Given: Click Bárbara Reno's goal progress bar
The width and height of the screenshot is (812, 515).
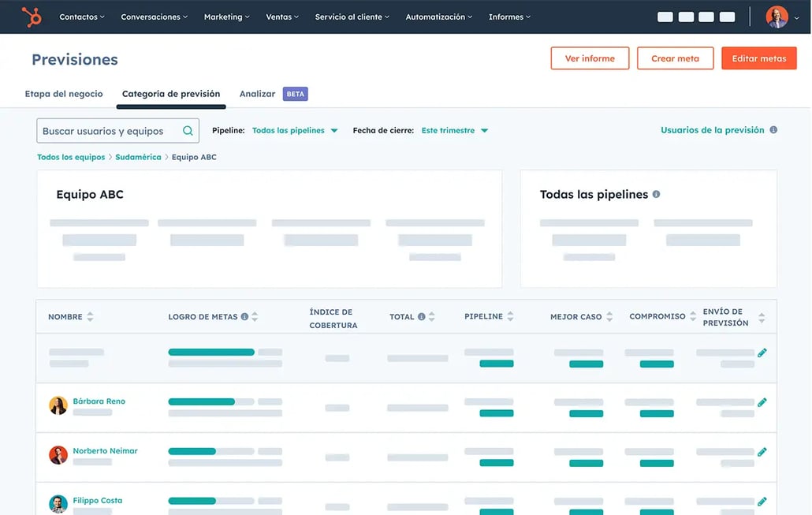Looking at the screenshot, I should pos(211,401).
